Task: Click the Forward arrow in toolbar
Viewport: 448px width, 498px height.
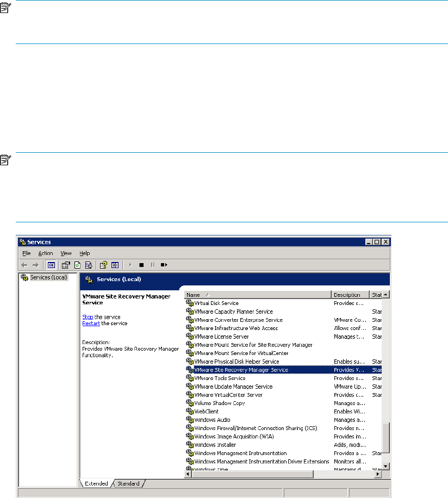Action: pyautogui.click(x=34, y=265)
